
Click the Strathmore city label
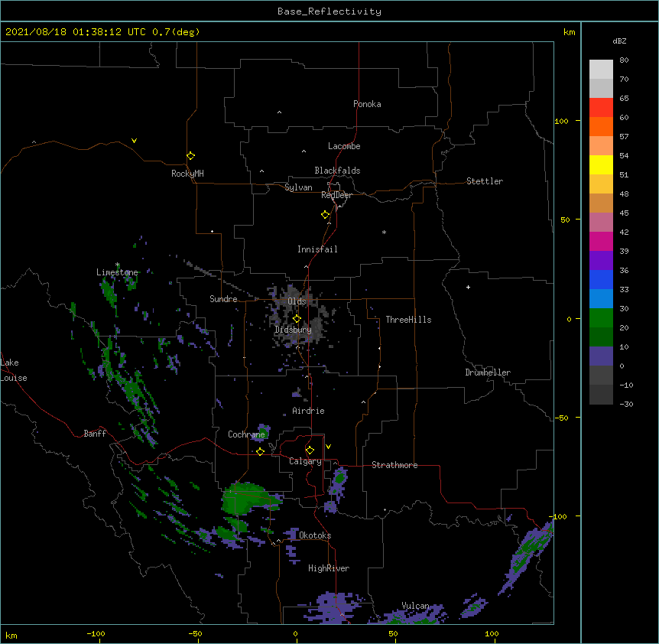pyautogui.click(x=394, y=465)
